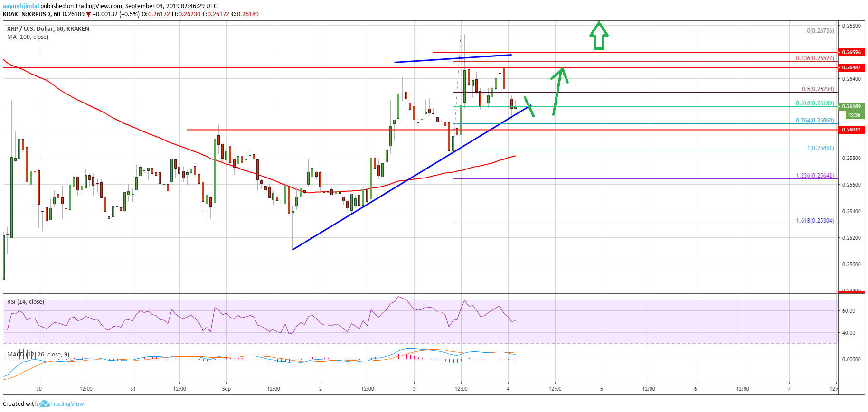The image size is (868, 412).
Task: Open the TradingView link at bottom left
Action: [67, 404]
